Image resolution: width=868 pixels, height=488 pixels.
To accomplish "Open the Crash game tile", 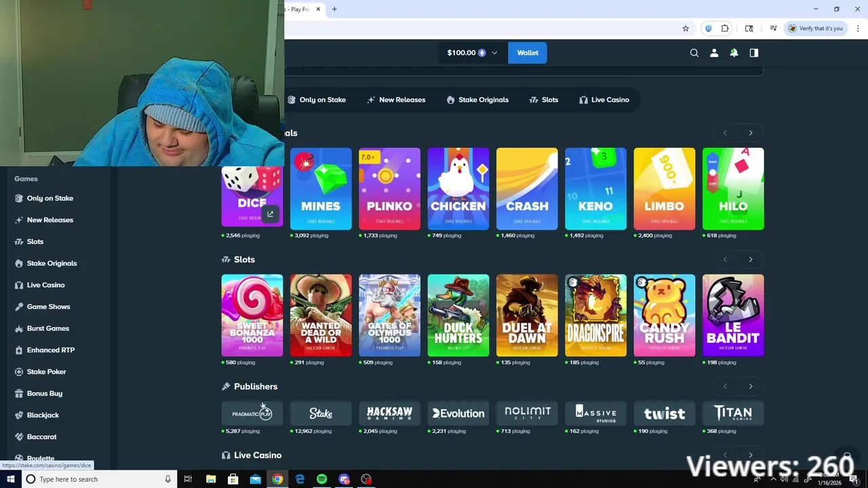I will pyautogui.click(x=527, y=188).
